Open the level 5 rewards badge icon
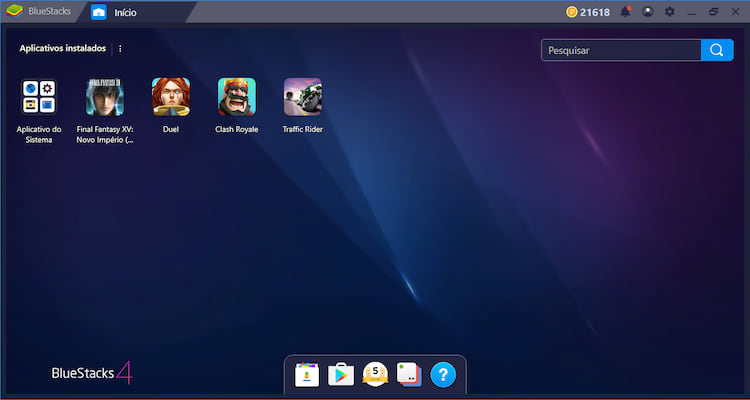Viewport: 750px width, 400px height. pyautogui.click(x=375, y=374)
